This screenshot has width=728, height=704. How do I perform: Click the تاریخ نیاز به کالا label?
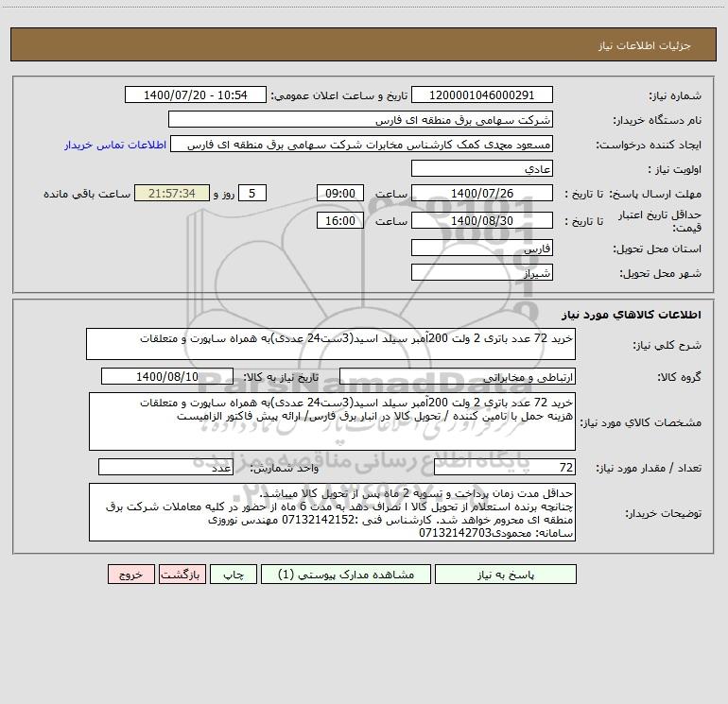click(282, 377)
